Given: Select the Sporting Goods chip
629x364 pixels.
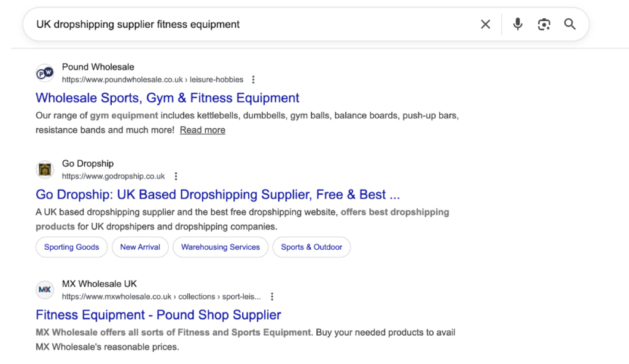Looking at the screenshot, I should tap(71, 247).
